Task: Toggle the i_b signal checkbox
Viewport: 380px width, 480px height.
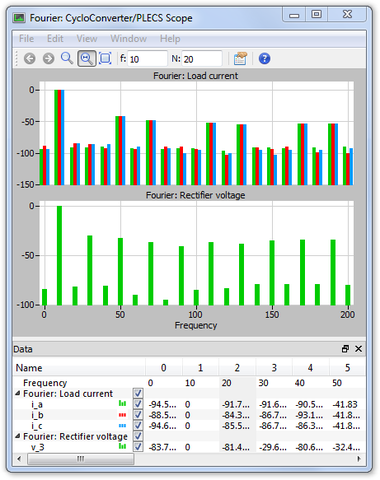Action: click(138, 415)
